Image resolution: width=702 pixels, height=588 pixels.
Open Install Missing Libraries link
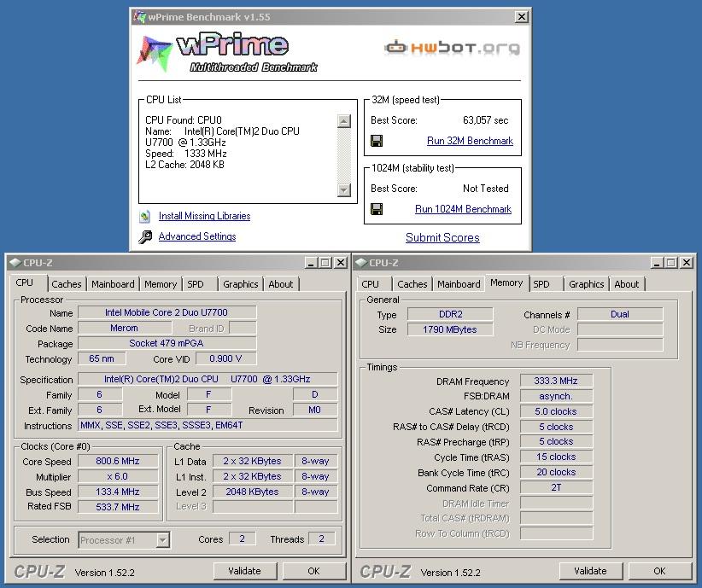(204, 216)
